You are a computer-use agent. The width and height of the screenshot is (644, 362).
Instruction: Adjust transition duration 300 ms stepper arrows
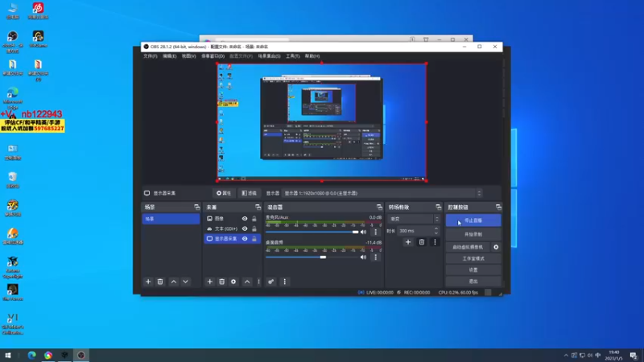pyautogui.click(x=436, y=231)
